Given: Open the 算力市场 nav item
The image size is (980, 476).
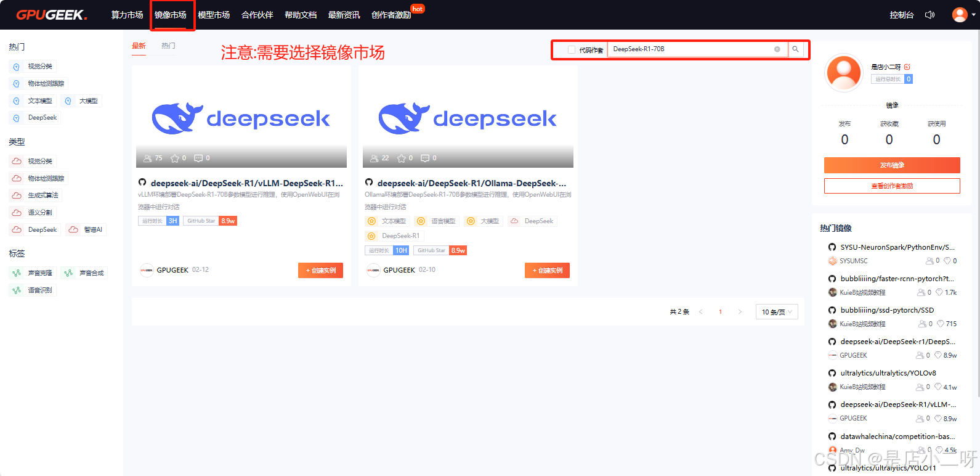Looking at the screenshot, I should click(x=127, y=15).
